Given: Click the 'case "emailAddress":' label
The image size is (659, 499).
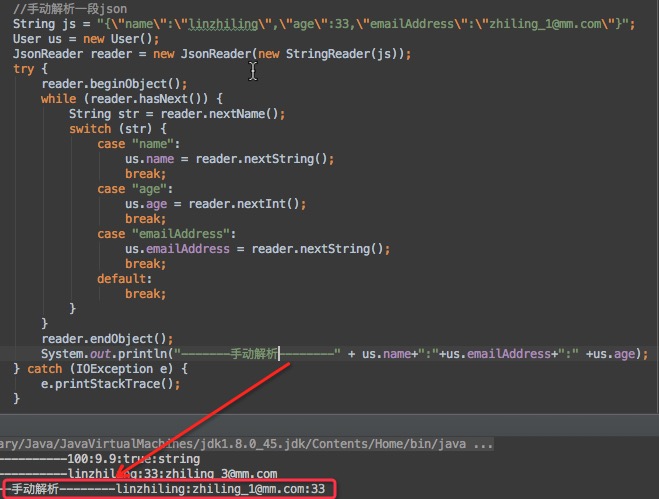Looking at the screenshot, I should (166, 234).
